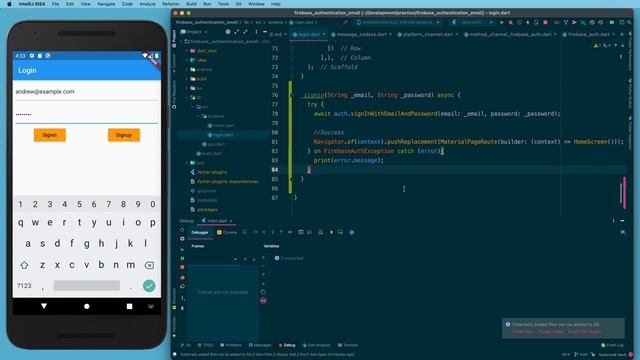Open the Terminal tool window tab
The image size is (640, 360).
pos(347,345)
